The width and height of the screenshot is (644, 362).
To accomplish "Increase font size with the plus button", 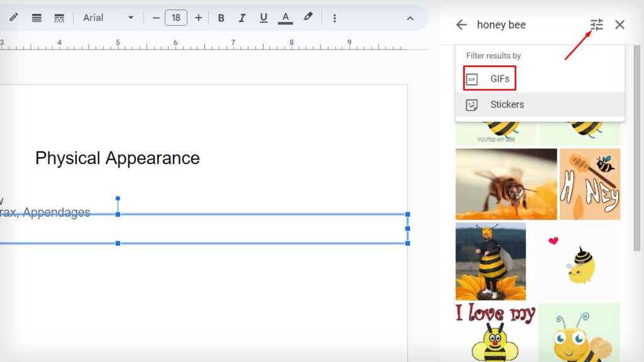I will [x=197, y=18].
